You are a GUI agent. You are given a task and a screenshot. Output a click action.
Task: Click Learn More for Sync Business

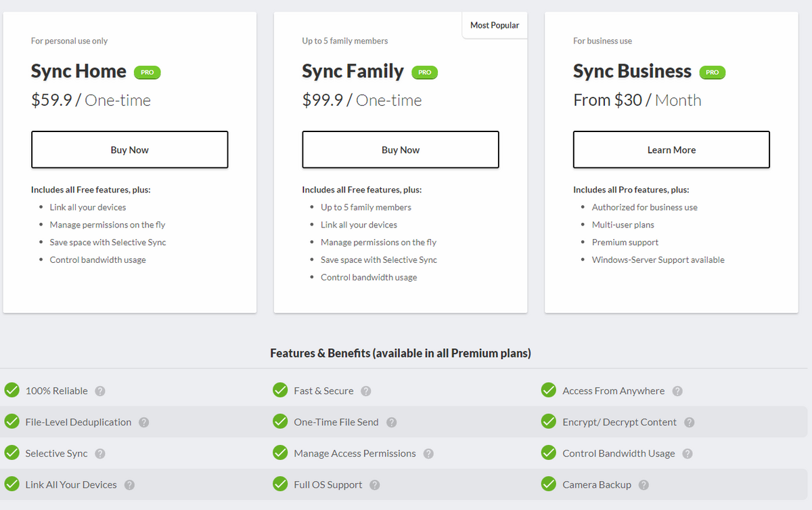pyautogui.click(x=671, y=150)
